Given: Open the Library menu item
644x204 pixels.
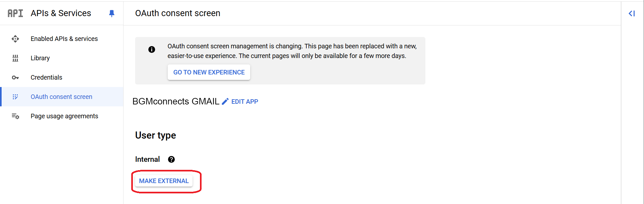Looking at the screenshot, I should (x=40, y=58).
